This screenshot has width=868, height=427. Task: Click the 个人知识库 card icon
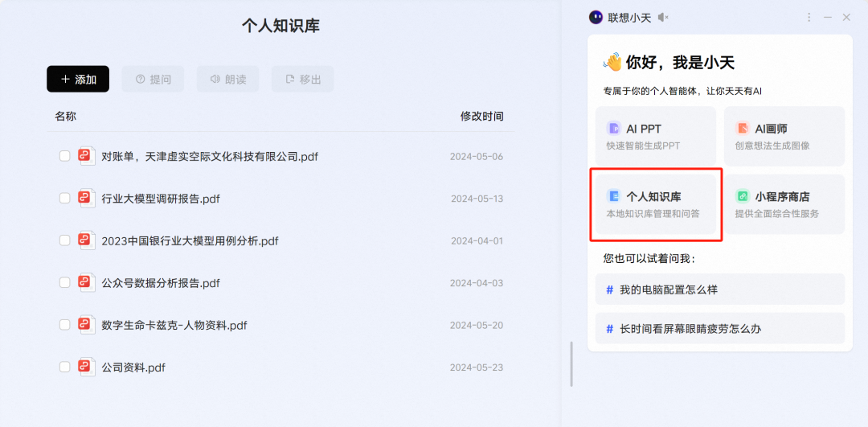pyautogui.click(x=614, y=196)
